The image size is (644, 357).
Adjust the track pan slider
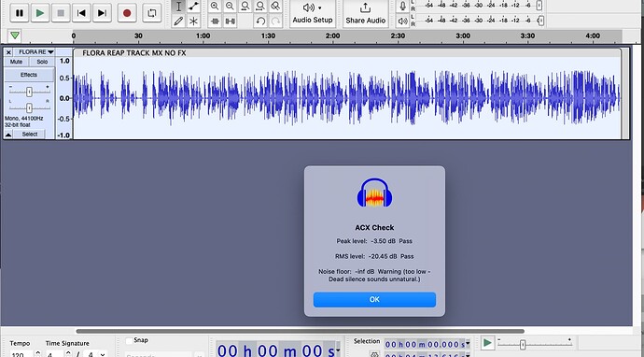[x=29, y=107]
